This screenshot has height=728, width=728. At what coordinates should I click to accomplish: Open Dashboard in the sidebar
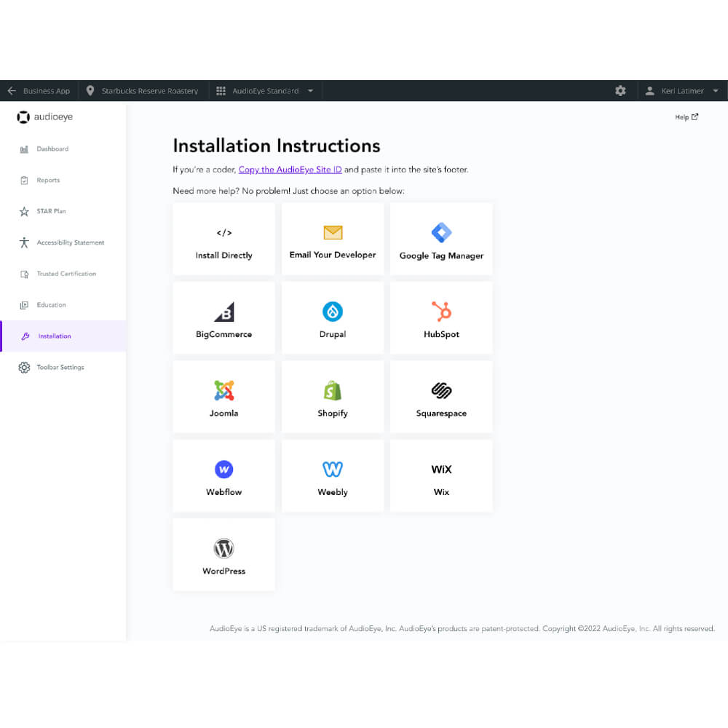point(52,149)
